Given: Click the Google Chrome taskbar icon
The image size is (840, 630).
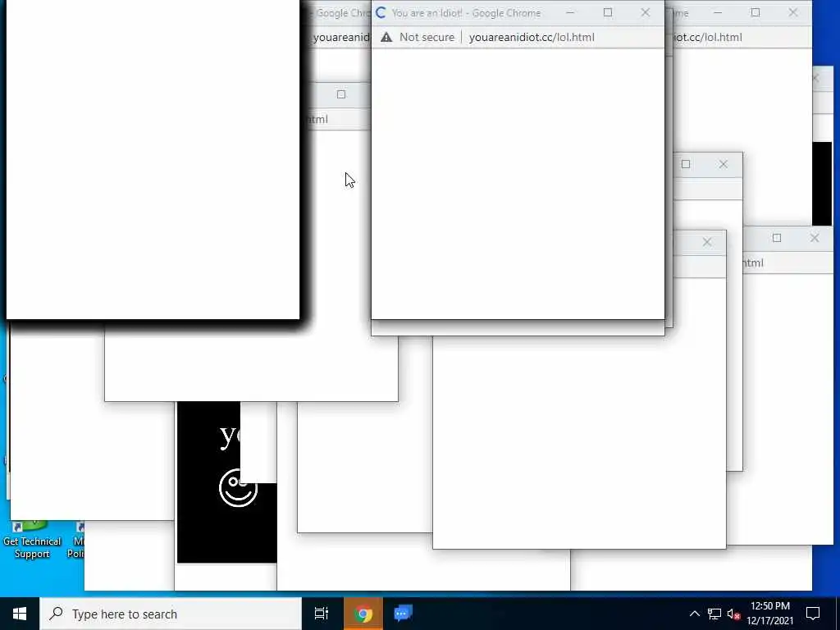Looking at the screenshot, I should [x=363, y=614].
